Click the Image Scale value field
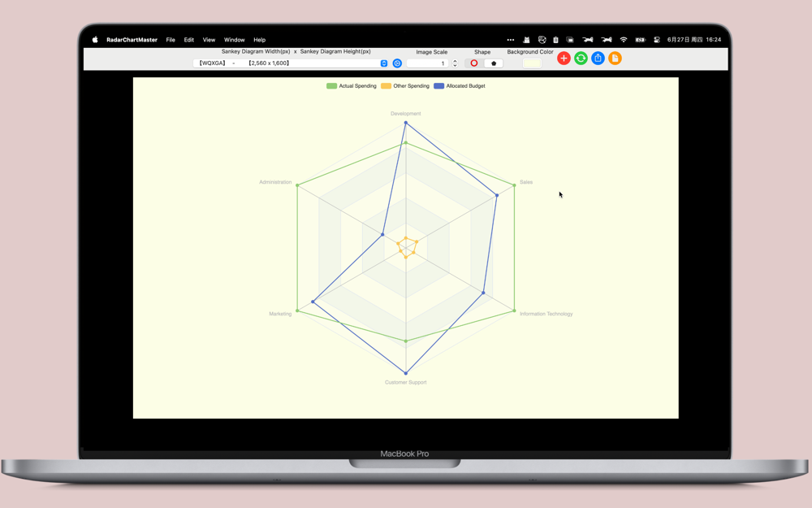This screenshot has height=508, width=812. pos(428,63)
